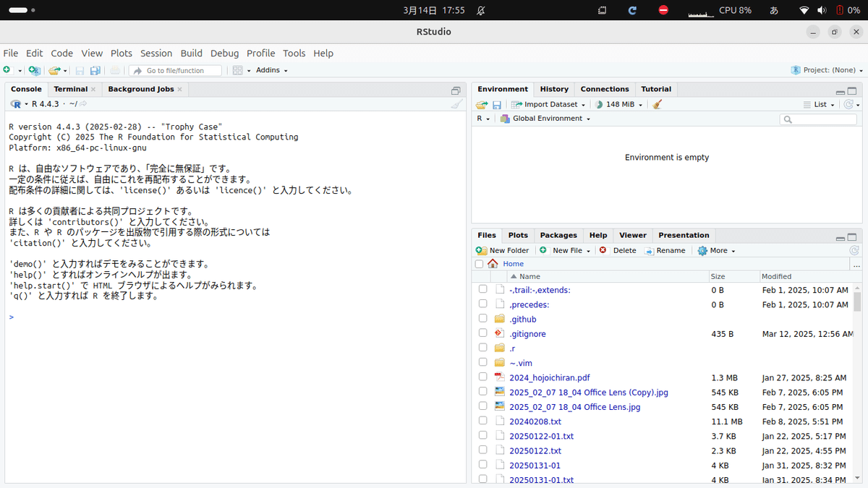
Task: Click the broom icon to clear the environment
Action: click(657, 103)
